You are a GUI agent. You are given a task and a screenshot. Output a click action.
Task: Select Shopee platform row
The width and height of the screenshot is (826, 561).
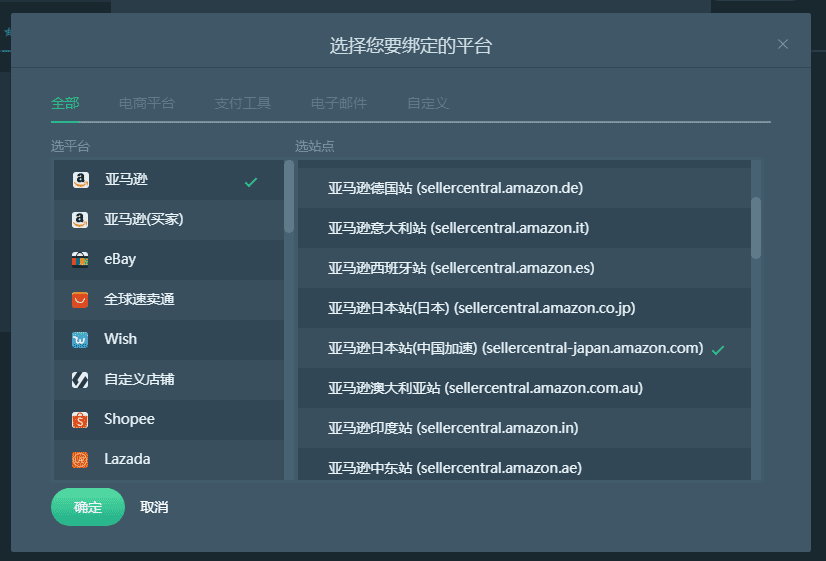[x=169, y=420]
